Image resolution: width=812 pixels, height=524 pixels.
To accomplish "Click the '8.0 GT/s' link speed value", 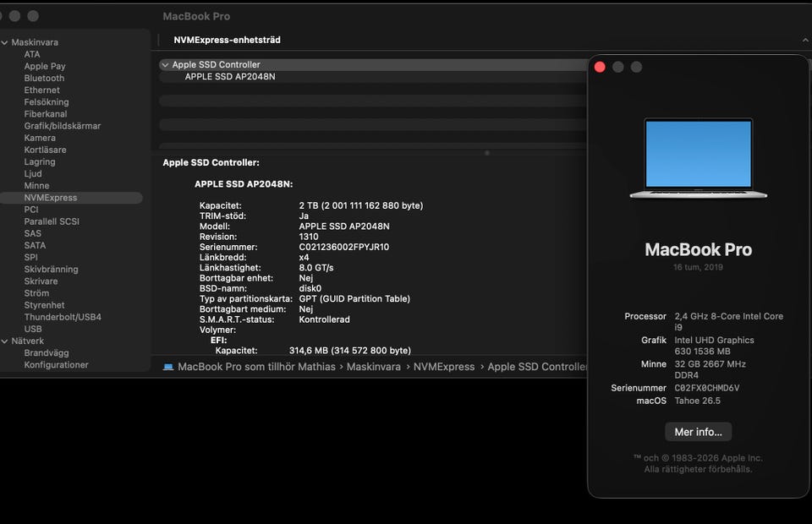I will pyautogui.click(x=315, y=268).
